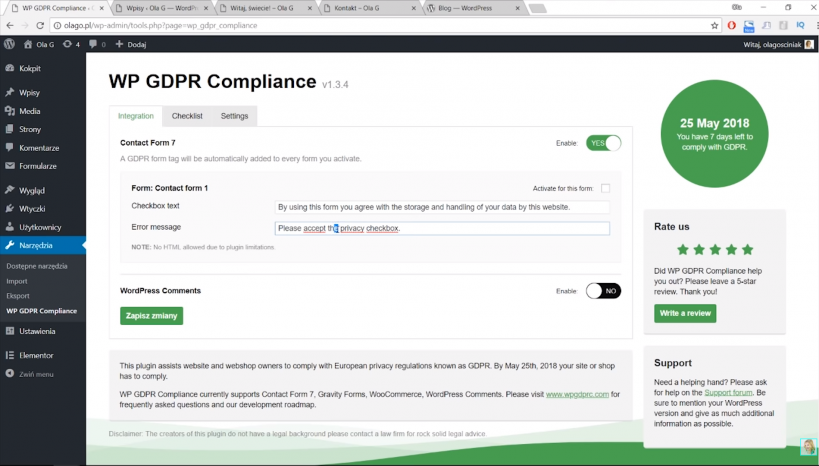Open WP GDPR Compliance submenu item

click(41, 311)
